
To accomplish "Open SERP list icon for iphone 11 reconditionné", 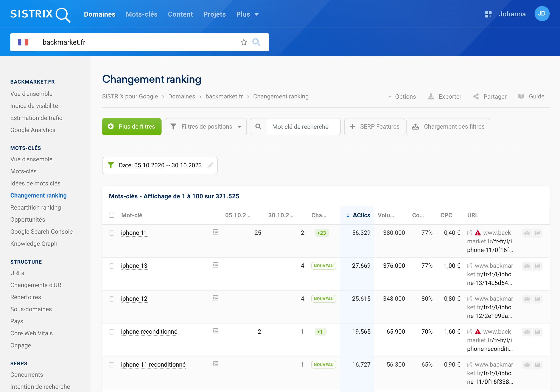I will click(216, 364).
